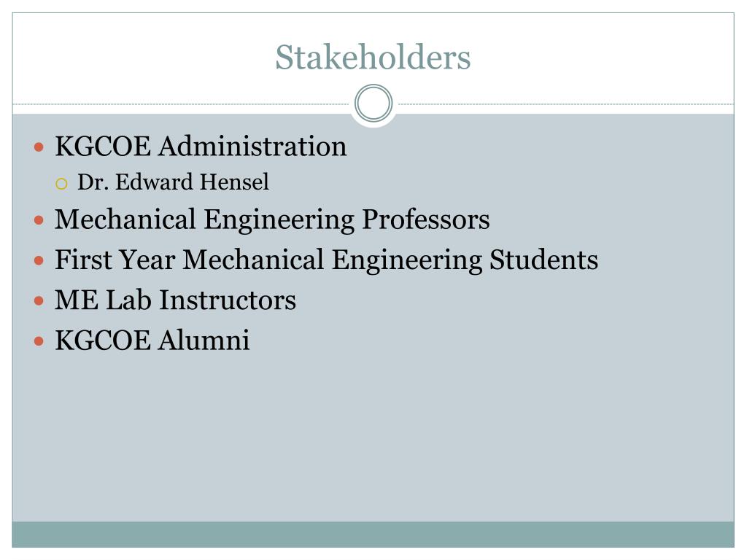Select the bullet beside Mechanical Engineering Professors
Image resolution: width=747 pixels, height=560 pixels.
point(39,220)
